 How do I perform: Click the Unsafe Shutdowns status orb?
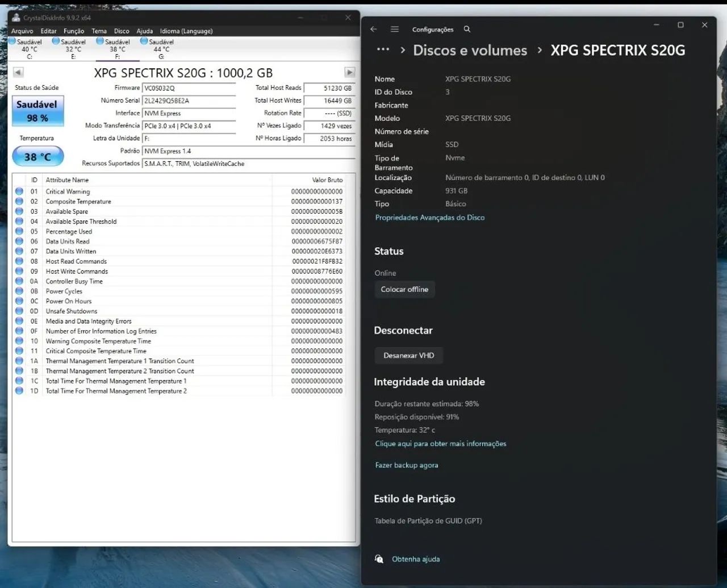(x=19, y=311)
